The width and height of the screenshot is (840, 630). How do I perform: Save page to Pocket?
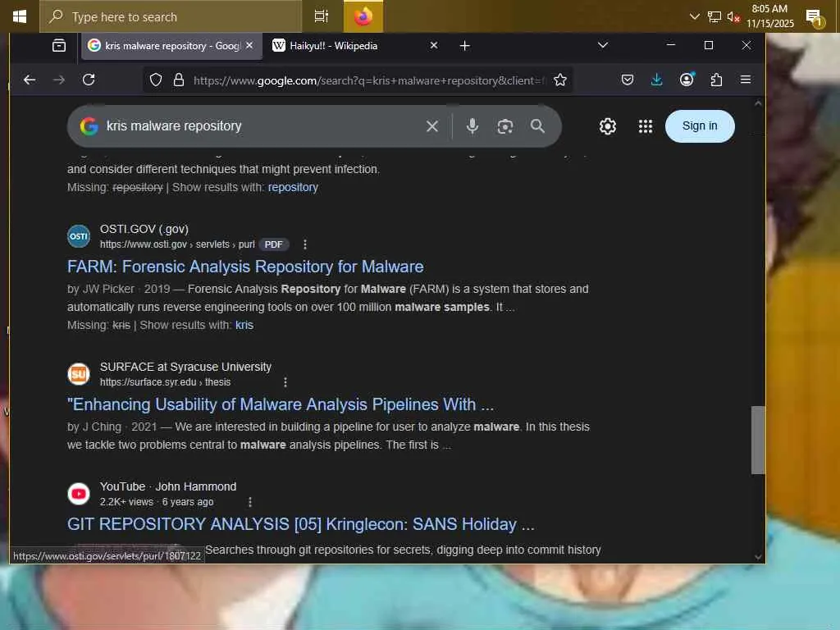coord(627,80)
